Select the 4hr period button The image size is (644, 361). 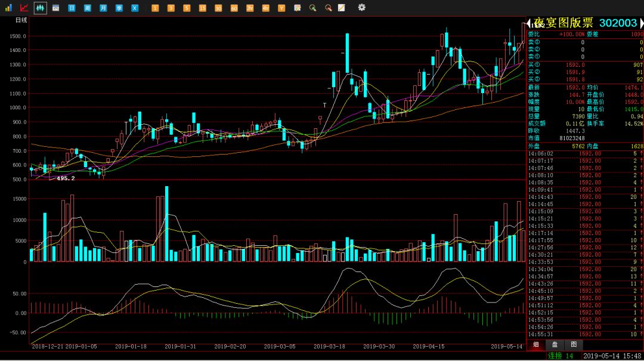pos(266,8)
